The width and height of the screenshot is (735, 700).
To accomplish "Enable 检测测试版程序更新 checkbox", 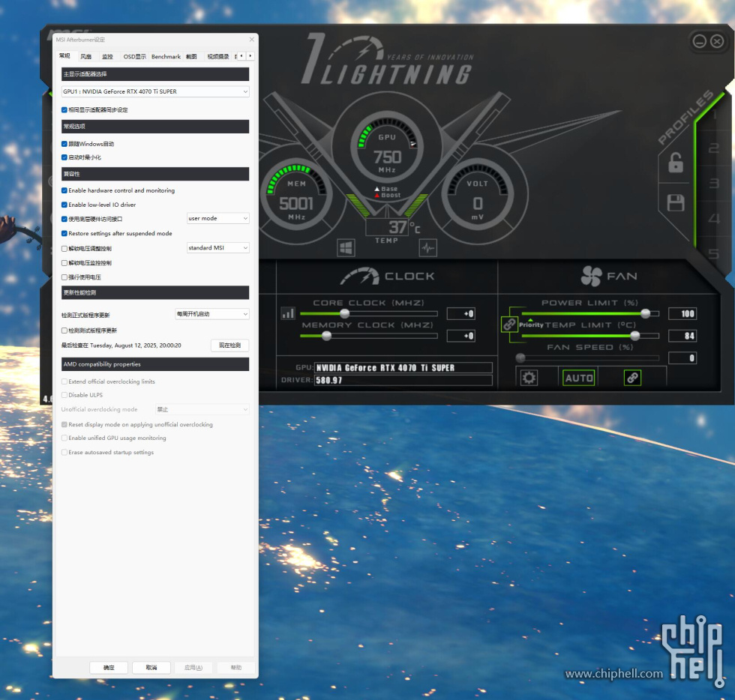I will point(64,331).
